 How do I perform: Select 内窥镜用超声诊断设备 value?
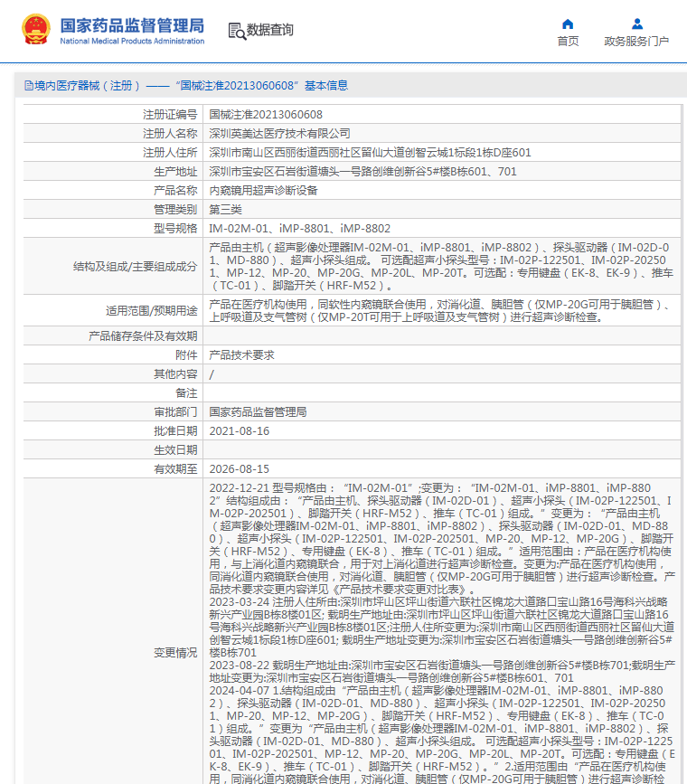263,191
